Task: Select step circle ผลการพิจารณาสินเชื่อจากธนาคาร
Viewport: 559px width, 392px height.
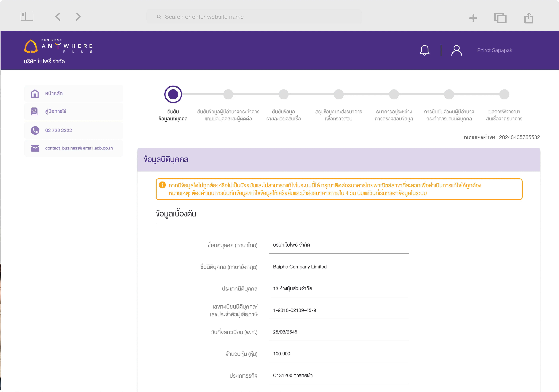Action: (x=504, y=94)
